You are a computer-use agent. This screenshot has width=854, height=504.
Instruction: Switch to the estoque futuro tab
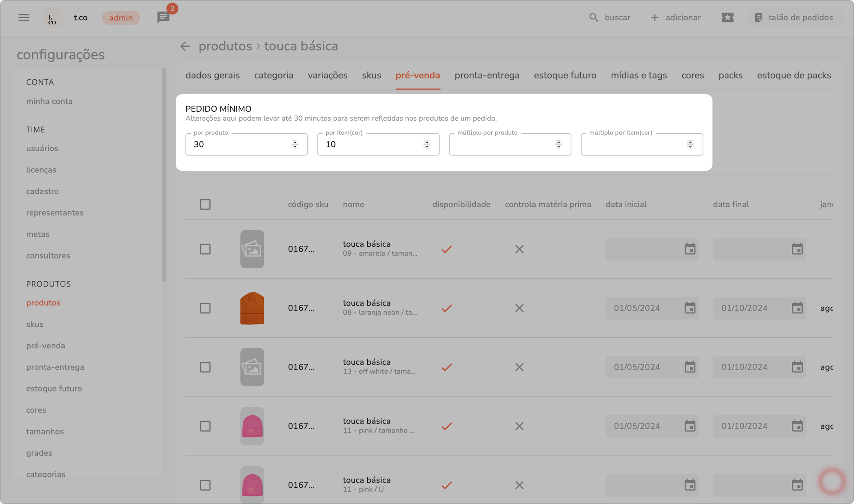click(x=565, y=76)
